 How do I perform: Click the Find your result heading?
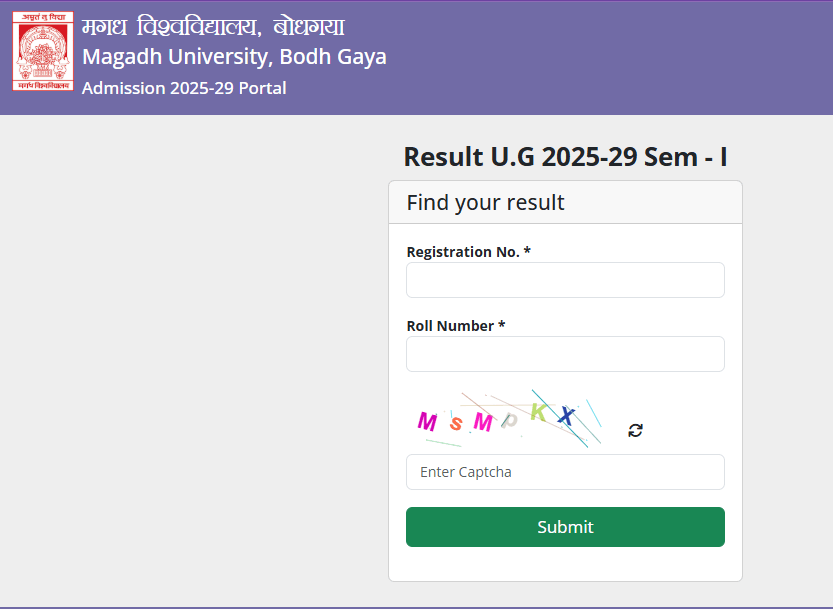[x=485, y=202]
